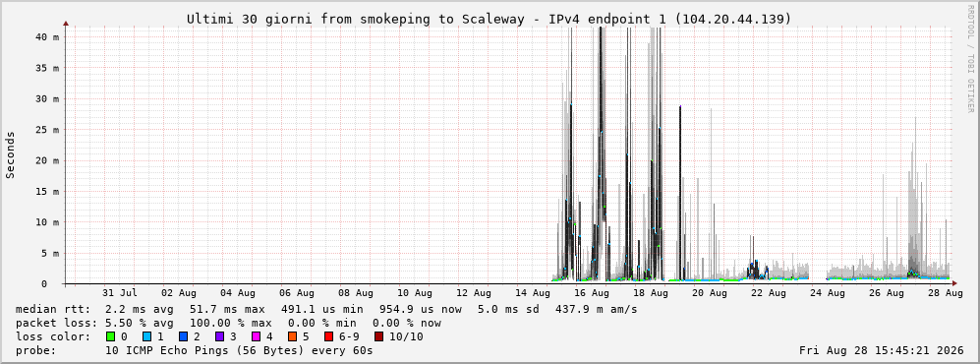The width and height of the screenshot is (980, 364).
Task: Click the red 6-9 loss swatch
Action: [328, 336]
